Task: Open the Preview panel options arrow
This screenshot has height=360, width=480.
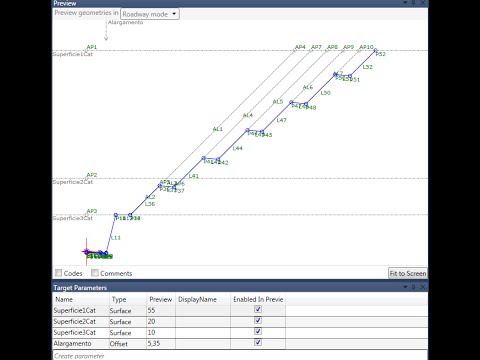Action: tap(405, 3)
